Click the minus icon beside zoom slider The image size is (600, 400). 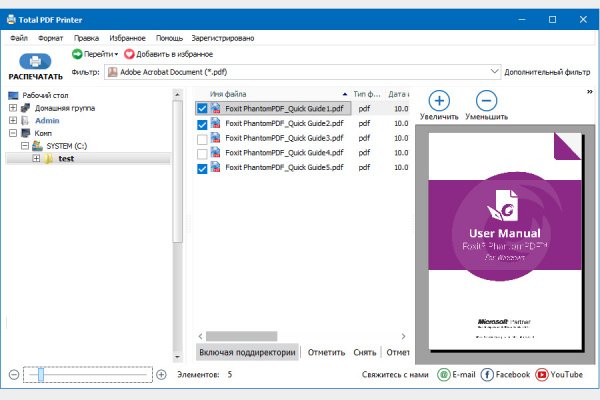click(x=14, y=374)
